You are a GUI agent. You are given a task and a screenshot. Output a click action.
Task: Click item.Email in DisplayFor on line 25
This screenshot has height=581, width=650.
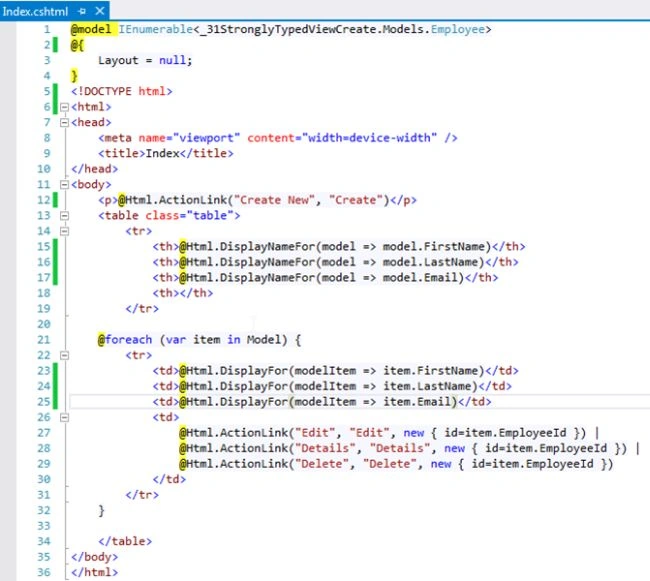pos(417,402)
